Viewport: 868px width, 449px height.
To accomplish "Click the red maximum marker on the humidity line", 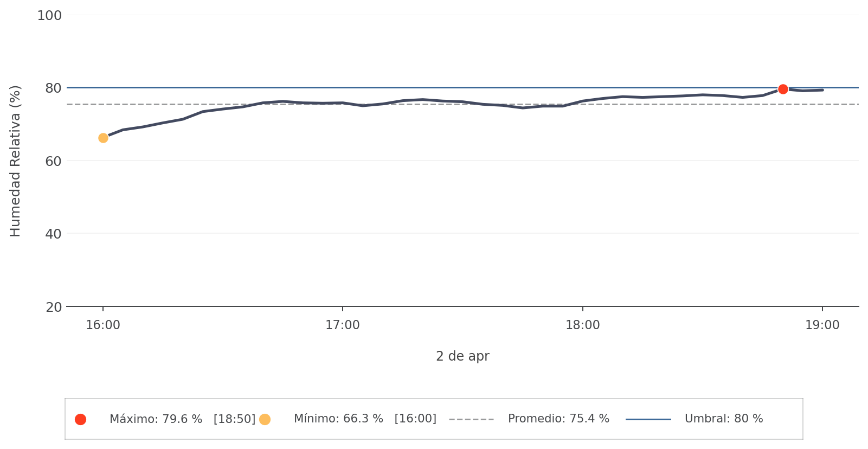I will click(x=782, y=89).
